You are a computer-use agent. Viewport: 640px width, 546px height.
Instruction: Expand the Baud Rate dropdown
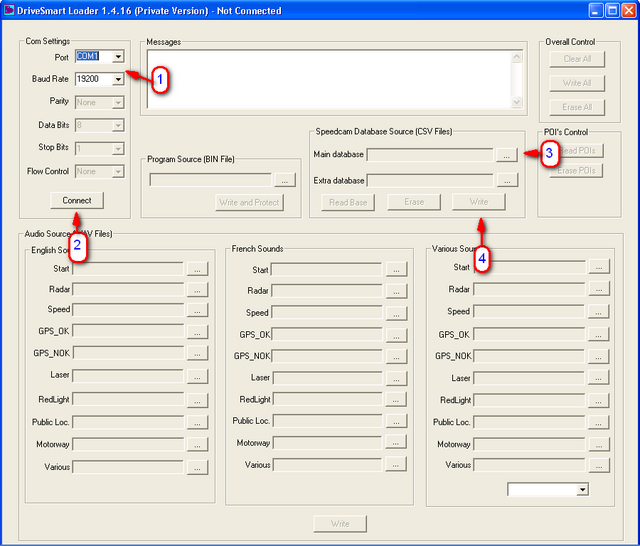coord(118,79)
